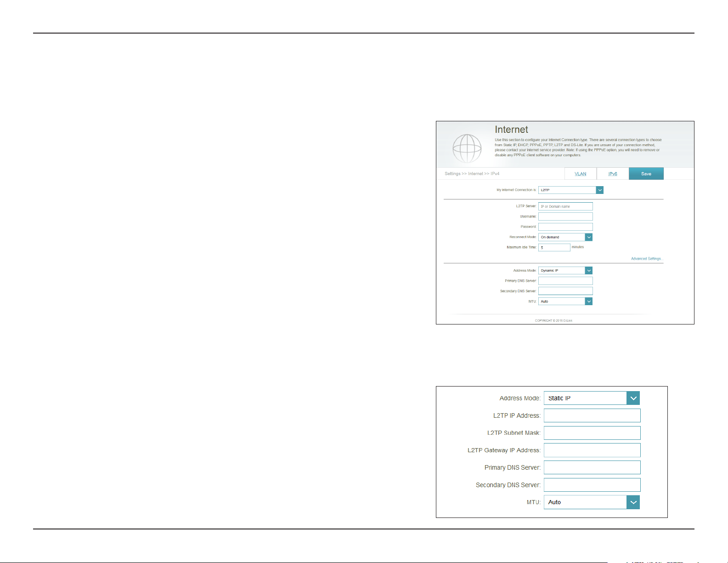Select the Maximum Idle Time field
The width and height of the screenshot is (728, 563).
click(554, 247)
